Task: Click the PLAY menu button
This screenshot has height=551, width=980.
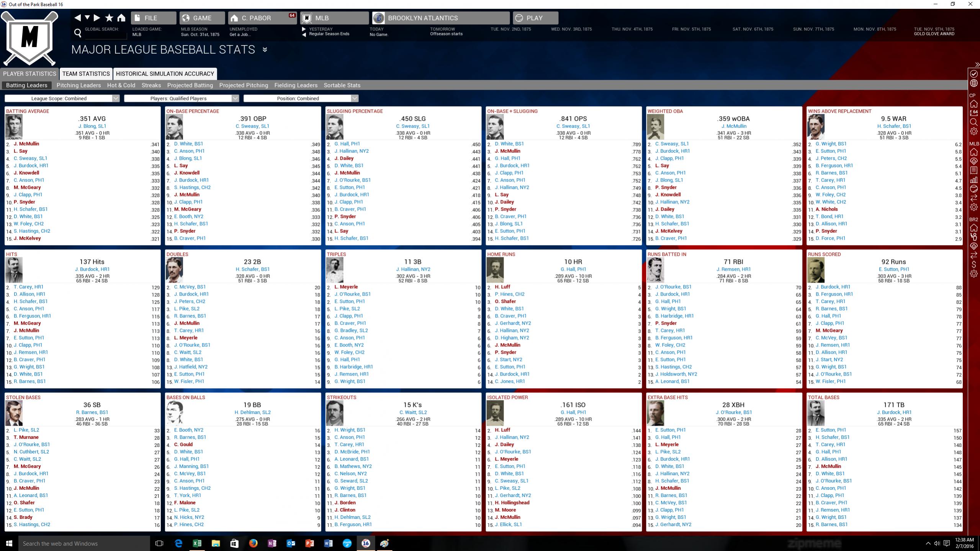Action: pos(535,18)
